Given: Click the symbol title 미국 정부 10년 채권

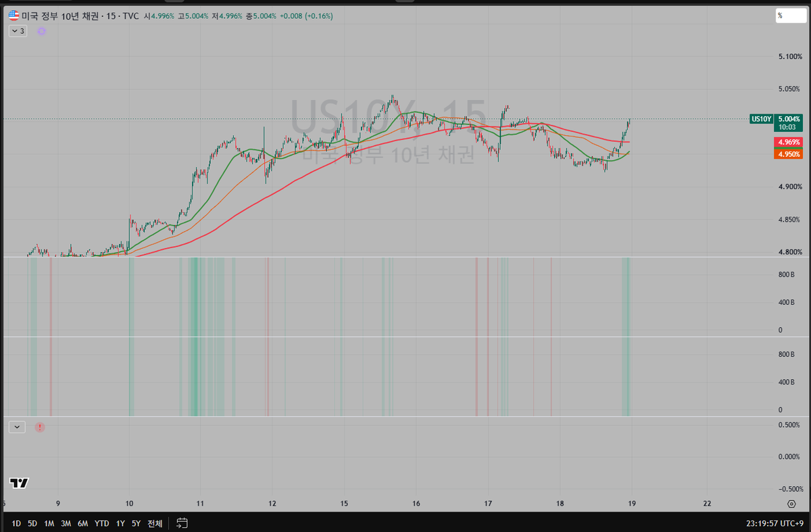Looking at the screenshot, I should (x=60, y=16).
